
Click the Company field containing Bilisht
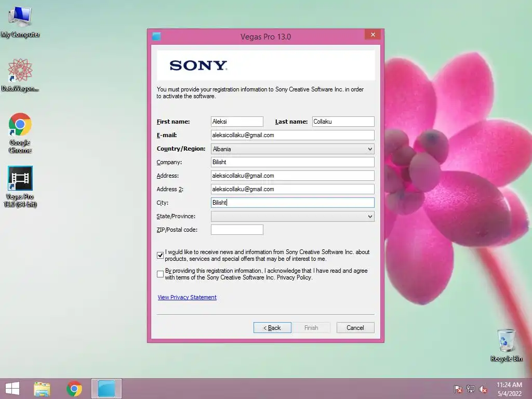[292, 162]
